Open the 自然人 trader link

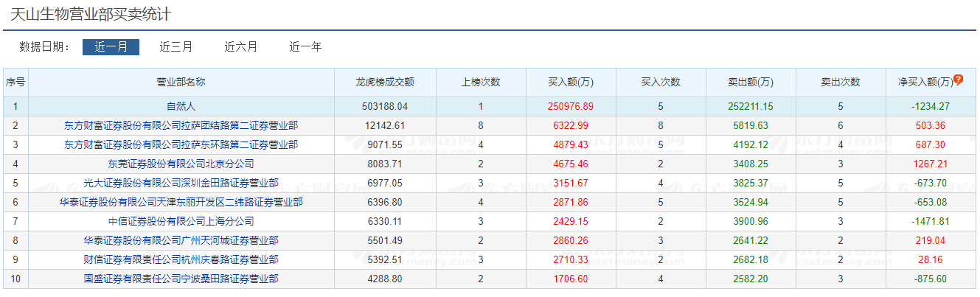[181, 106]
